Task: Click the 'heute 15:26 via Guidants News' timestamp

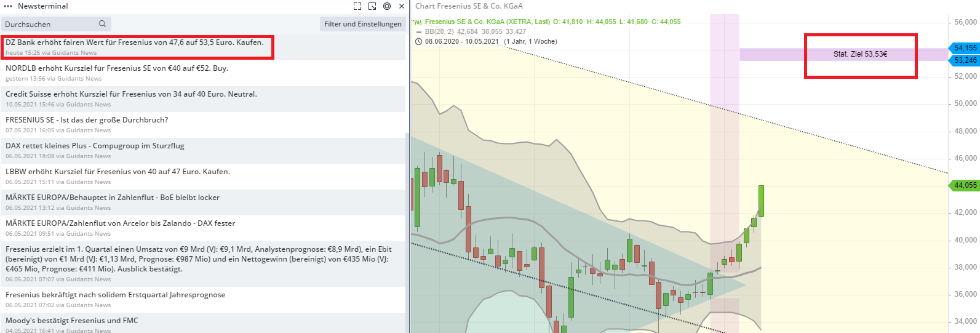Action: 51,53
